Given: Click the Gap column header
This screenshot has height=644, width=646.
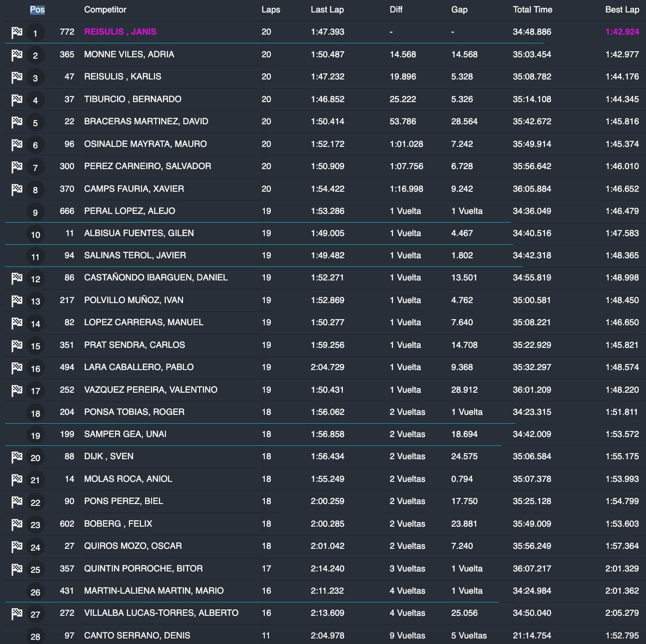Looking at the screenshot, I should [459, 10].
